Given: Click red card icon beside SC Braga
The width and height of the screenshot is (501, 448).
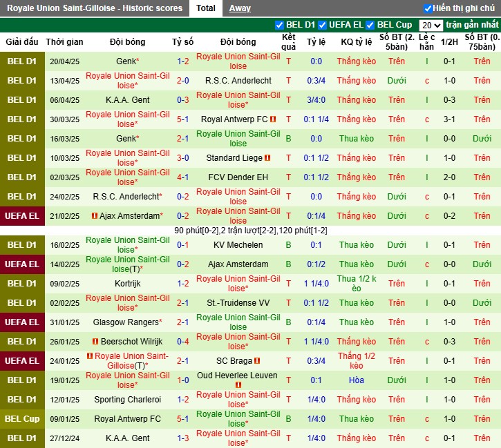Looking at the screenshot, I should 257,361.
